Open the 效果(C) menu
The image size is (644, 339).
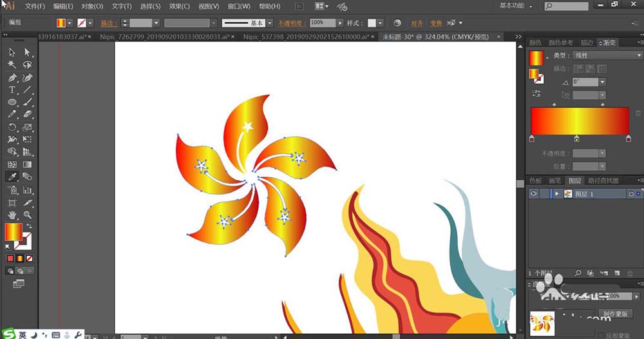coord(180,6)
